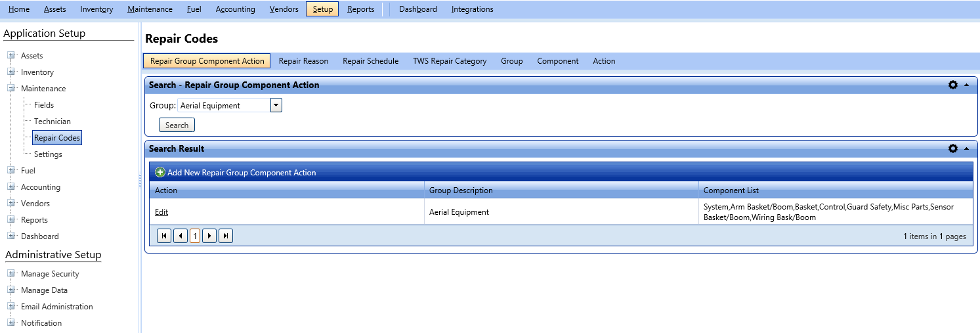Open gear settings in Search panel header
Viewport: 980px width, 333px height.
[x=952, y=85]
